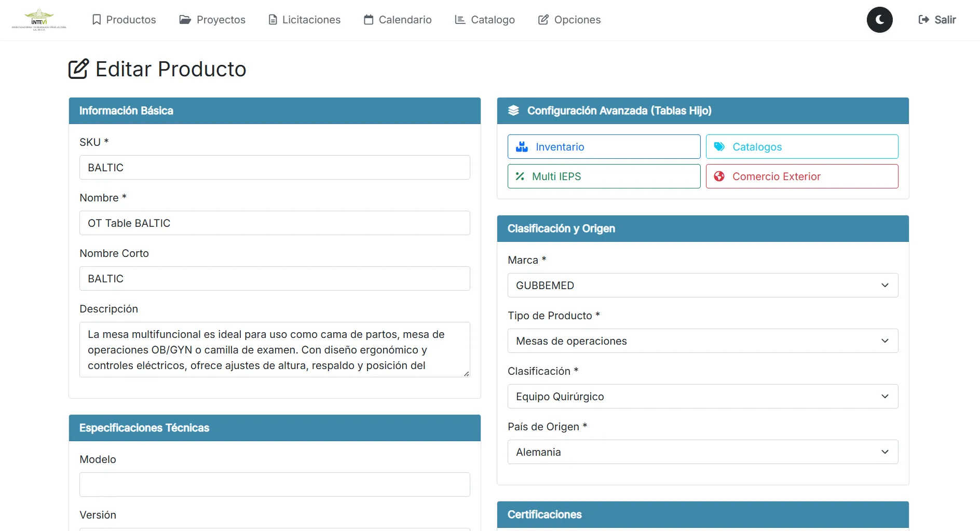Open the Catalogos child table
The height and width of the screenshot is (531, 980).
click(x=802, y=147)
